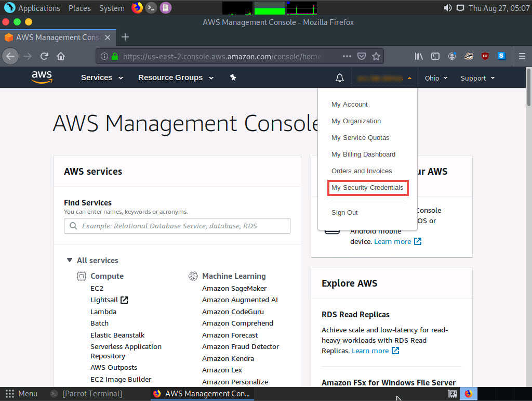Bookmark this page with the star icon
Image resolution: width=532 pixels, height=401 pixels.
(x=376, y=56)
